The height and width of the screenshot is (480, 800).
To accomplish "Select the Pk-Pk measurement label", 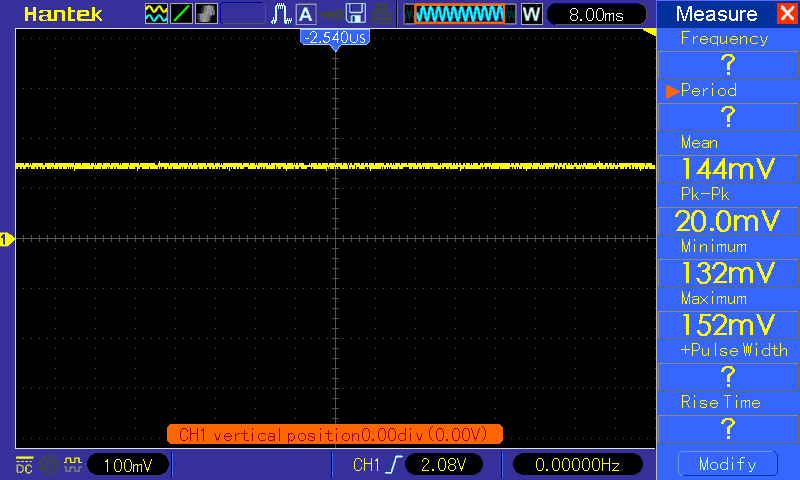I will coord(705,194).
